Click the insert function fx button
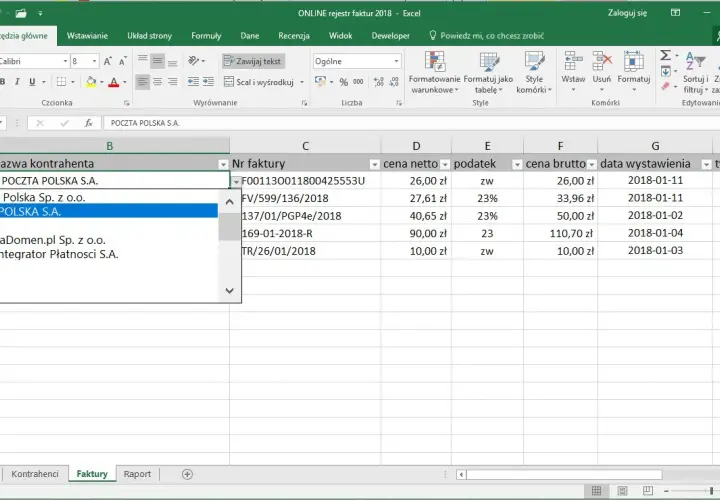This screenshot has width=720, height=500. 89,123
